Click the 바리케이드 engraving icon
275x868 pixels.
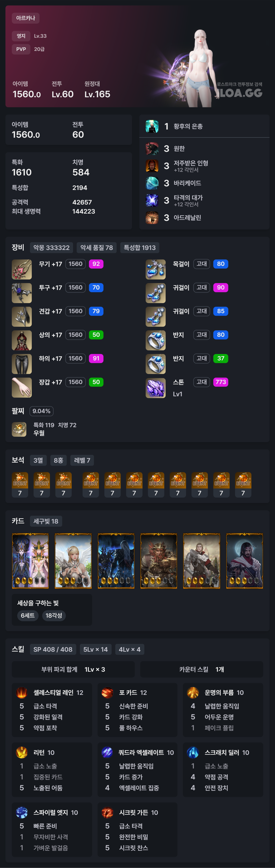152,183
